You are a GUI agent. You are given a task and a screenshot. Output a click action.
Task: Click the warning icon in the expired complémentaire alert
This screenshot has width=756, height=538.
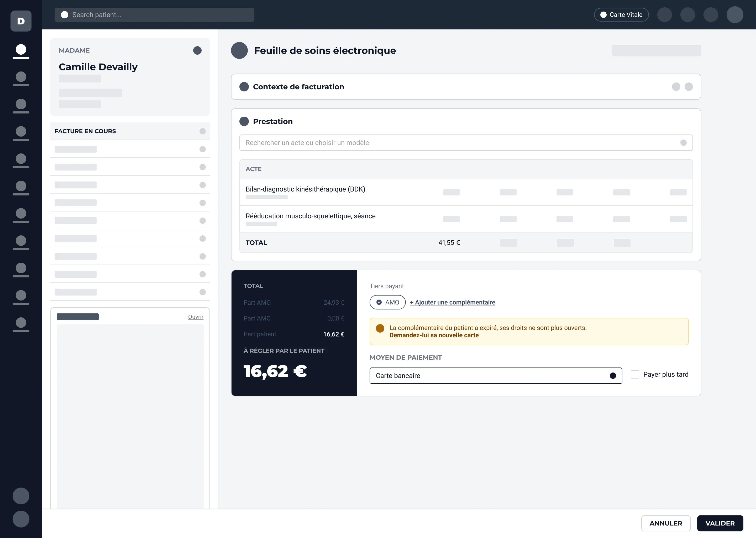point(380,328)
